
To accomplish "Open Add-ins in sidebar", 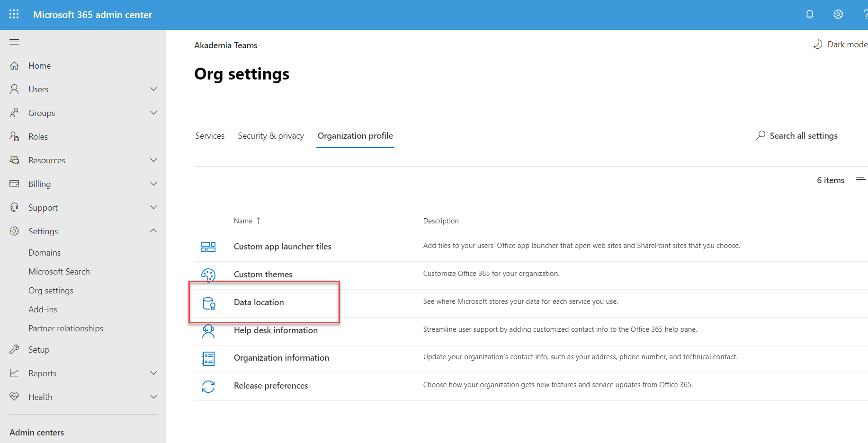I will click(43, 310).
